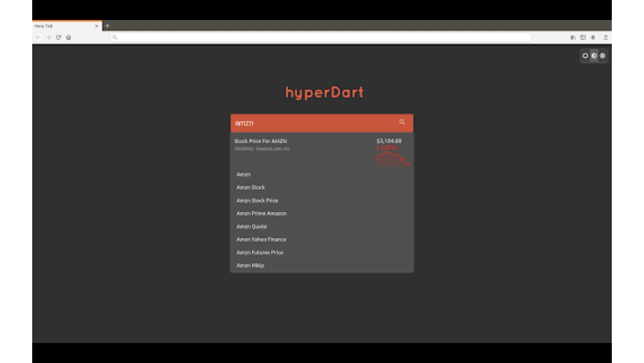Select the Amzn Quote suggestion
644x363 pixels.
tap(321, 226)
